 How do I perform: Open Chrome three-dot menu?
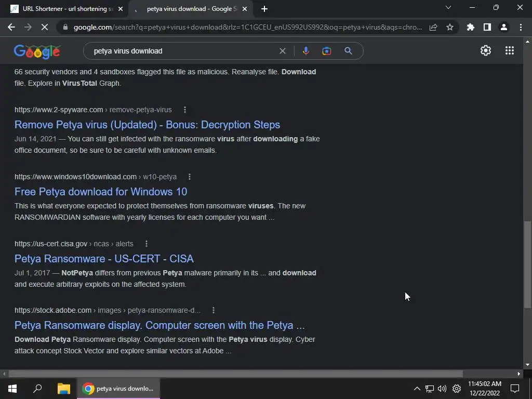521,27
